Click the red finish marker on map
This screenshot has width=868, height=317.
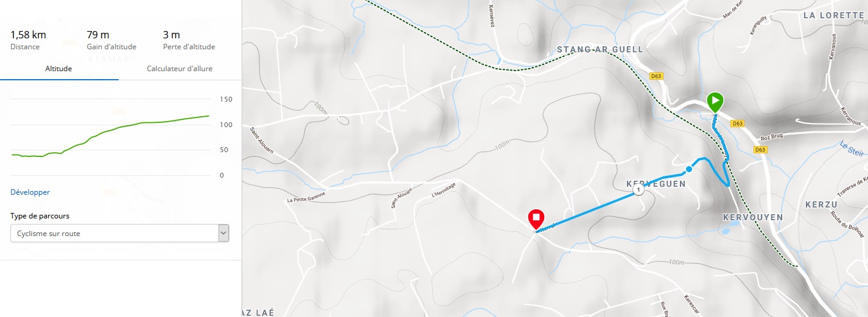536,219
